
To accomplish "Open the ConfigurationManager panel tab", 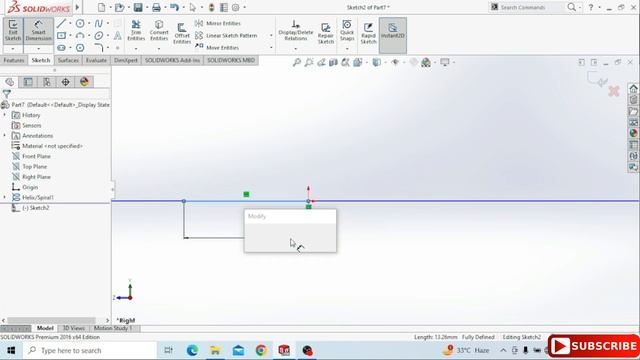I will 47,82.
